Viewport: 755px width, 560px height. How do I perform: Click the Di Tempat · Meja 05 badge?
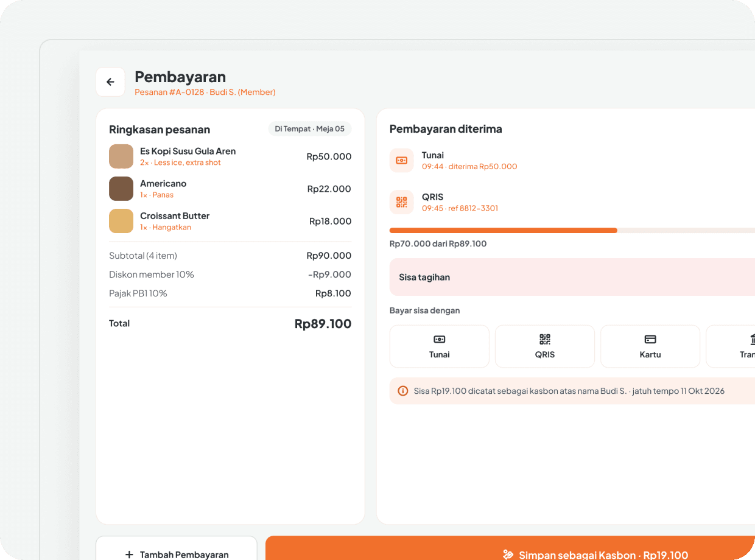tap(310, 129)
